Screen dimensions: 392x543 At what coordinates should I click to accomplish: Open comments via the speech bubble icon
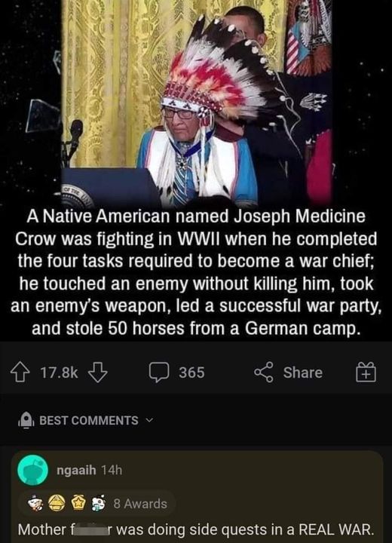coord(159,373)
